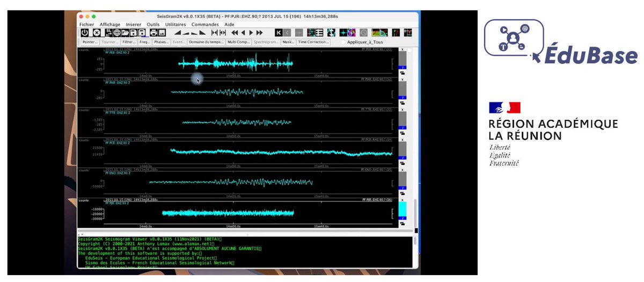Click the Phases... button
This screenshot has height=282, width=644.
(x=161, y=42)
